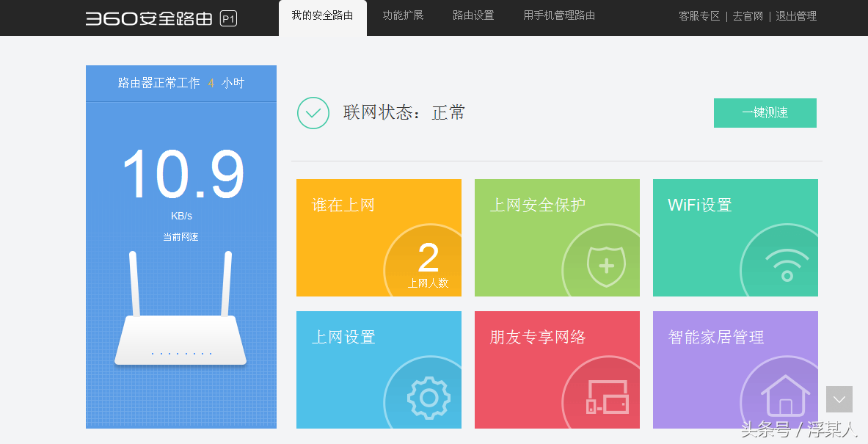868x444 pixels.
Task: Click the 客服专区 link
Action: coord(699,16)
